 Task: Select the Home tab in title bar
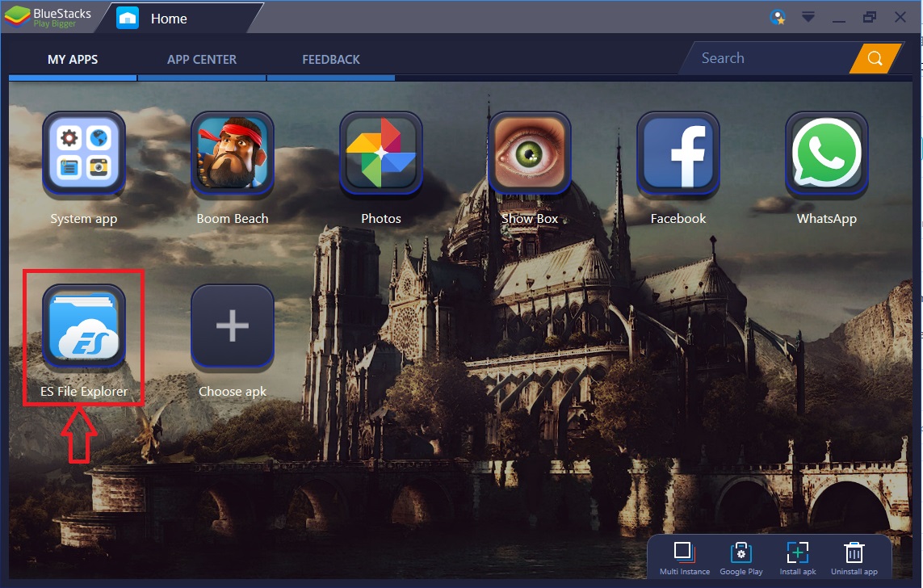(x=169, y=19)
